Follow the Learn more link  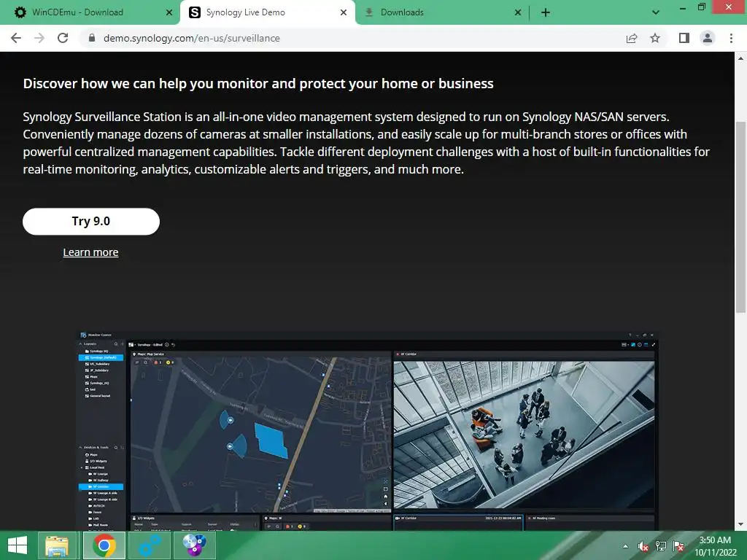(90, 252)
